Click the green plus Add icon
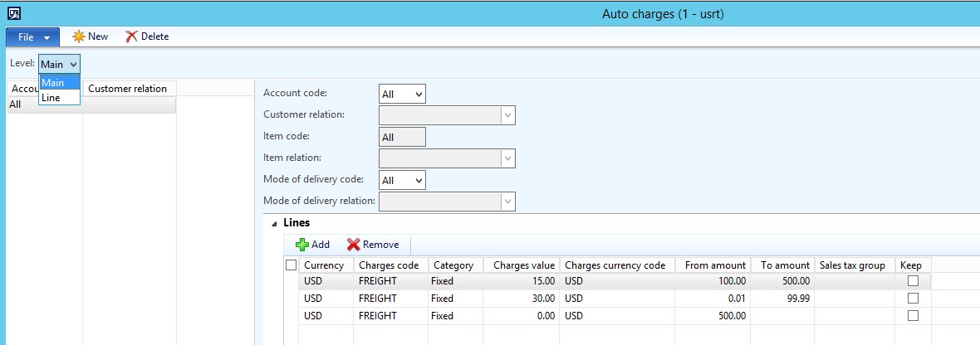Screen dimensions: 980x345 point(302,245)
